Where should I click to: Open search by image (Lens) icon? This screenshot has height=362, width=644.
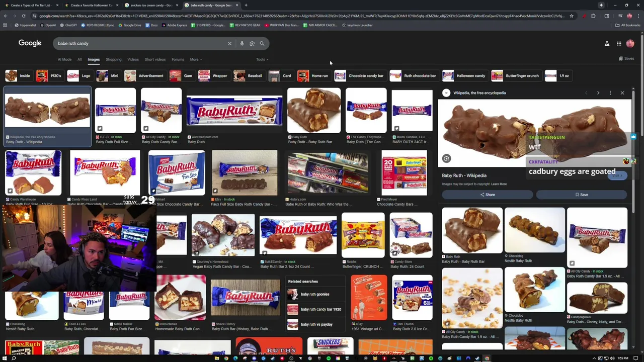tap(252, 43)
